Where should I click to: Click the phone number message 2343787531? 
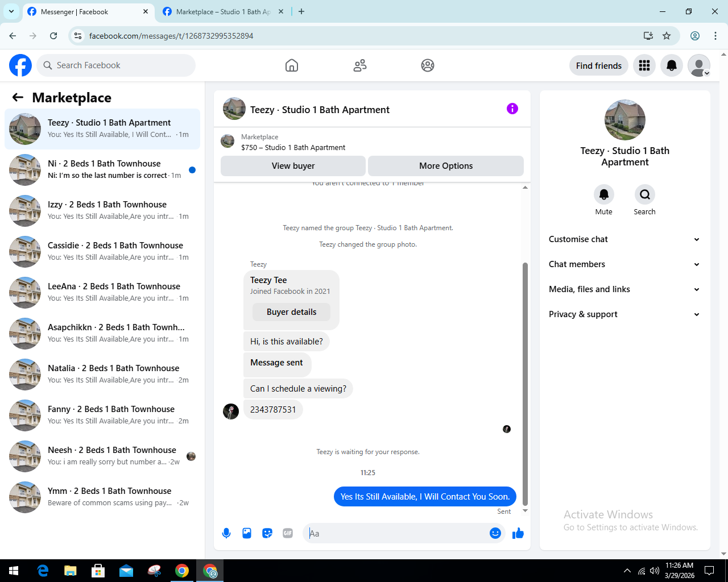[273, 409]
